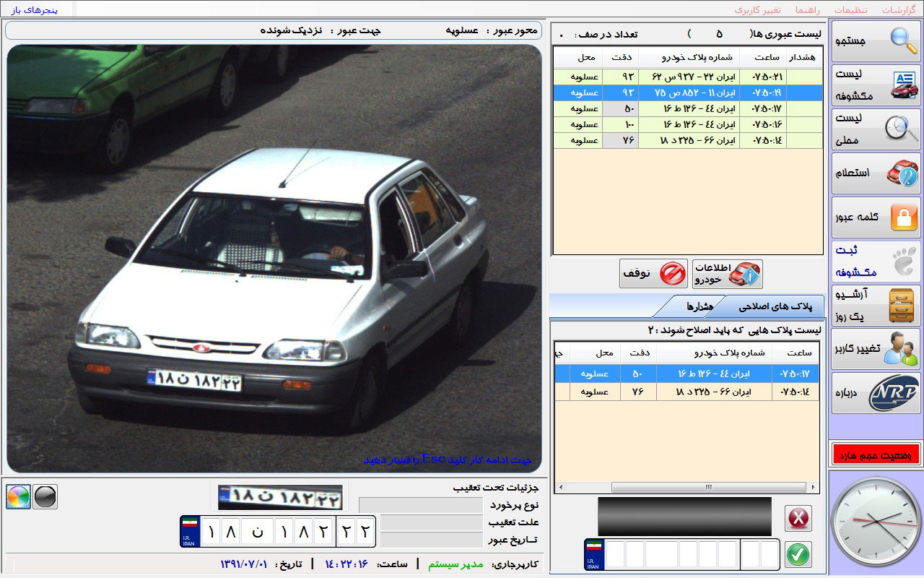Open the settings (تنظیمات) menu

click(851, 10)
